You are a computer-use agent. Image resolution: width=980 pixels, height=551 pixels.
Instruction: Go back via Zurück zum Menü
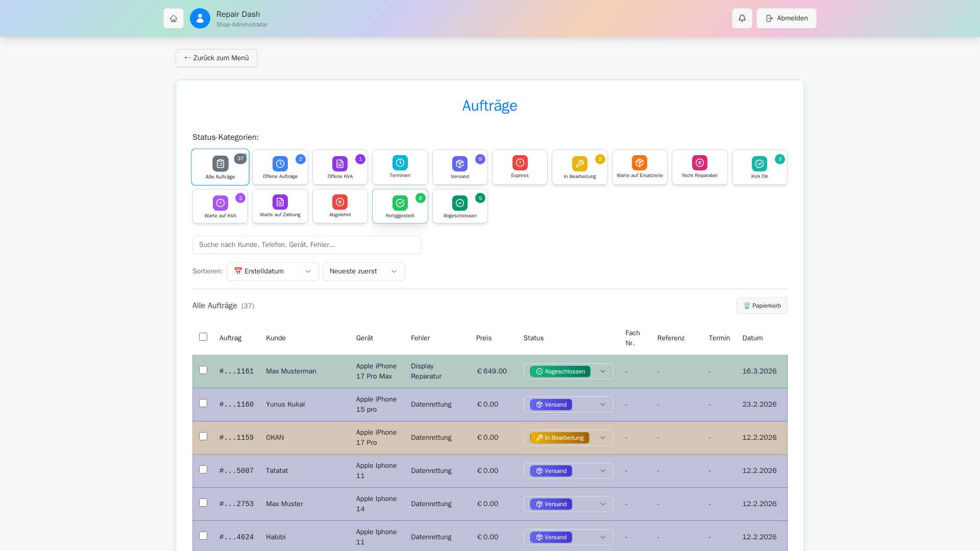216,58
